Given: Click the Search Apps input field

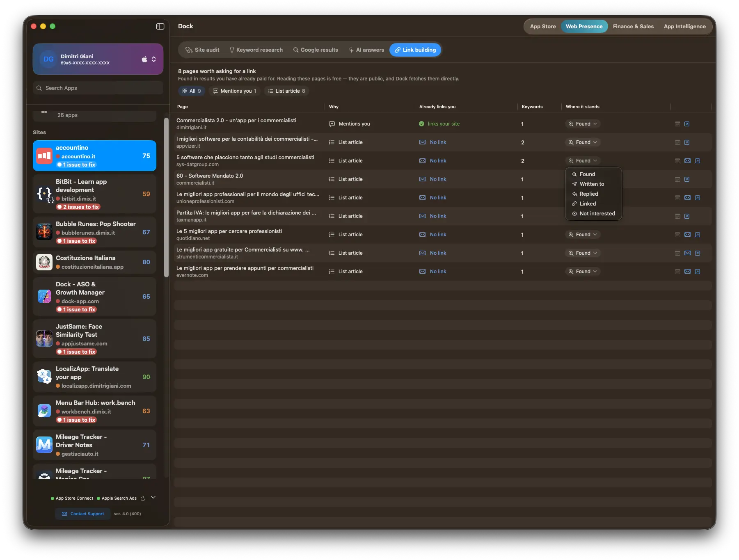Looking at the screenshot, I should (98, 88).
